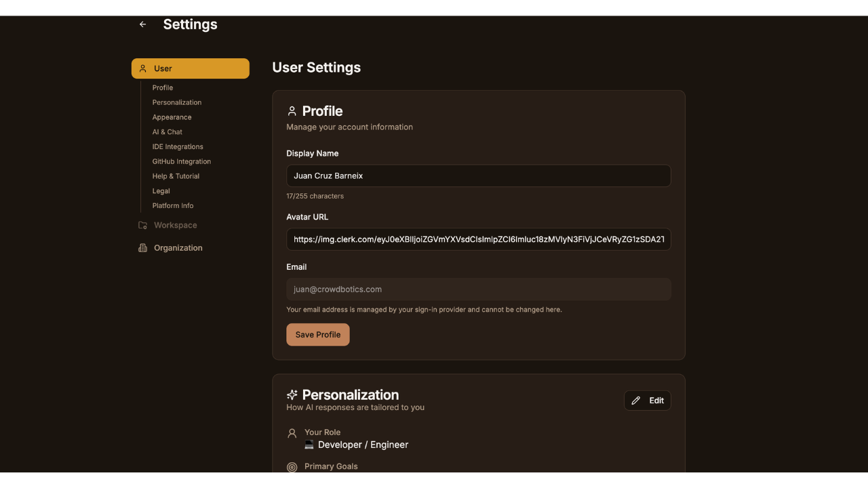
Task: Click the email managed by provider notice
Action: [425, 310]
